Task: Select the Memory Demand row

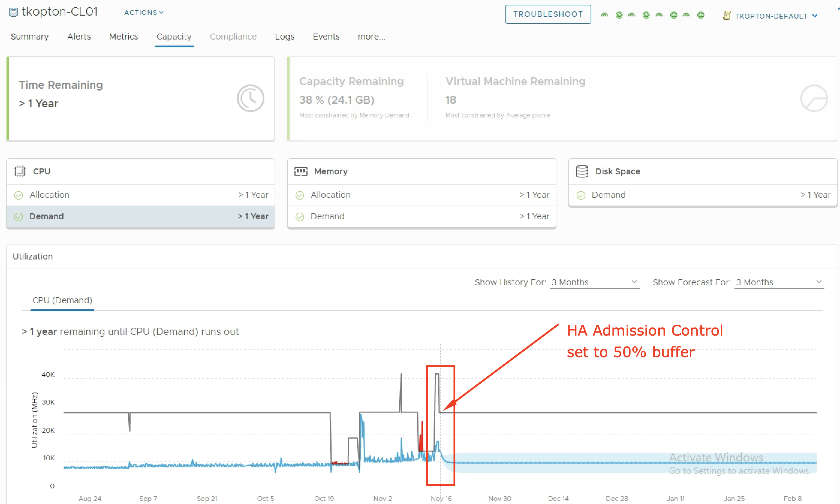Action: (x=421, y=216)
